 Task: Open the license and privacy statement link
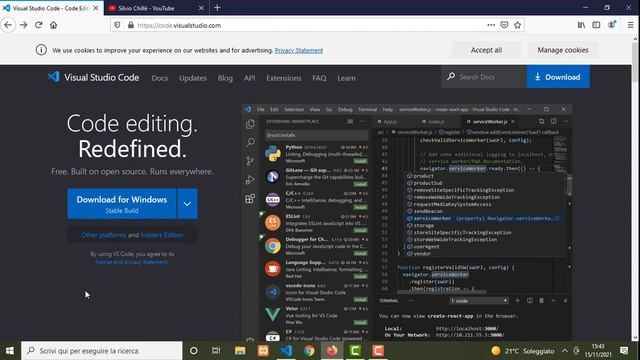pyautogui.click(x=132, y=262)
